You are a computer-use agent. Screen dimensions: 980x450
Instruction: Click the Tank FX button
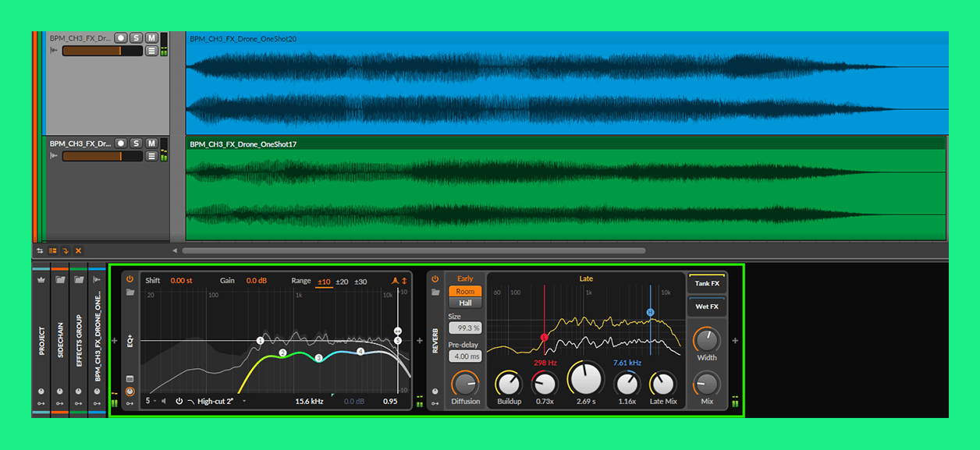[707, 283]
